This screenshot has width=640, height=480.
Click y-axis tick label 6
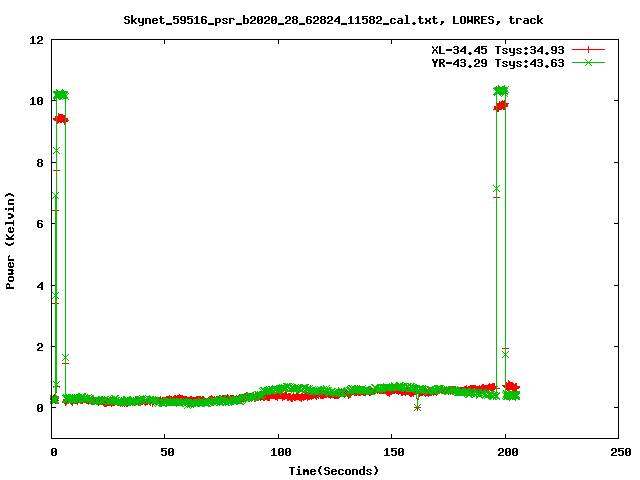pos(40,224)
